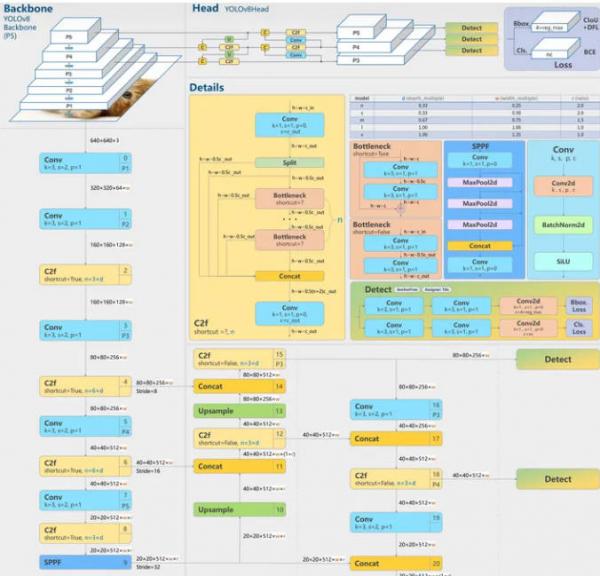Image resolution: width=600 pixels, height=576 pixels.
Task: Click the Backbone heading
Action: click(x=28, y=8)
